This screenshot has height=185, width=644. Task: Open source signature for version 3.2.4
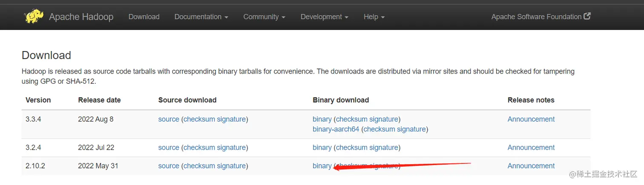point(232,148)
